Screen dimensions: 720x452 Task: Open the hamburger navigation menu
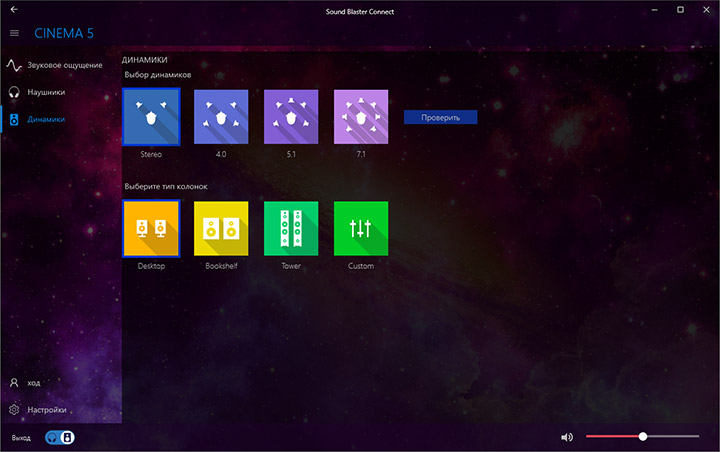tap(14, 33)
